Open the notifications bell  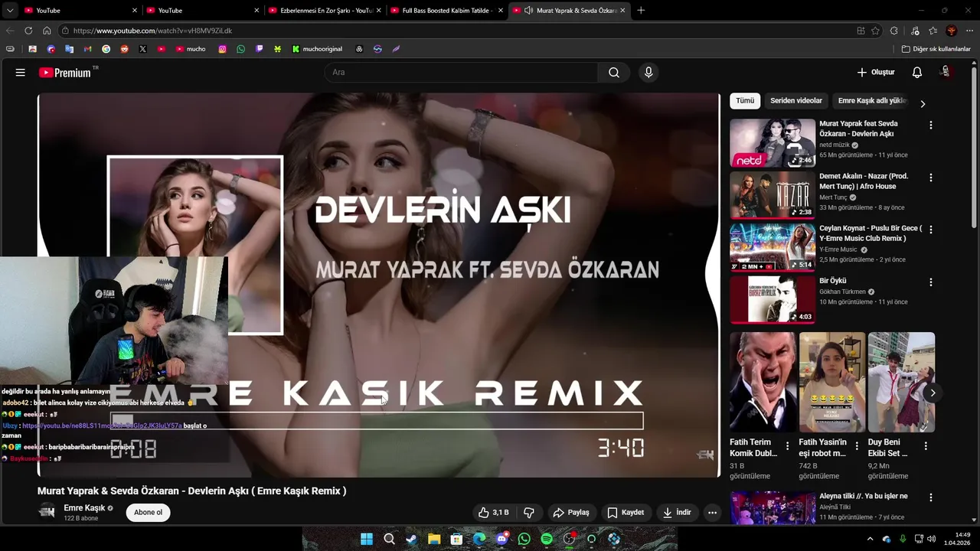pos(917,73)
